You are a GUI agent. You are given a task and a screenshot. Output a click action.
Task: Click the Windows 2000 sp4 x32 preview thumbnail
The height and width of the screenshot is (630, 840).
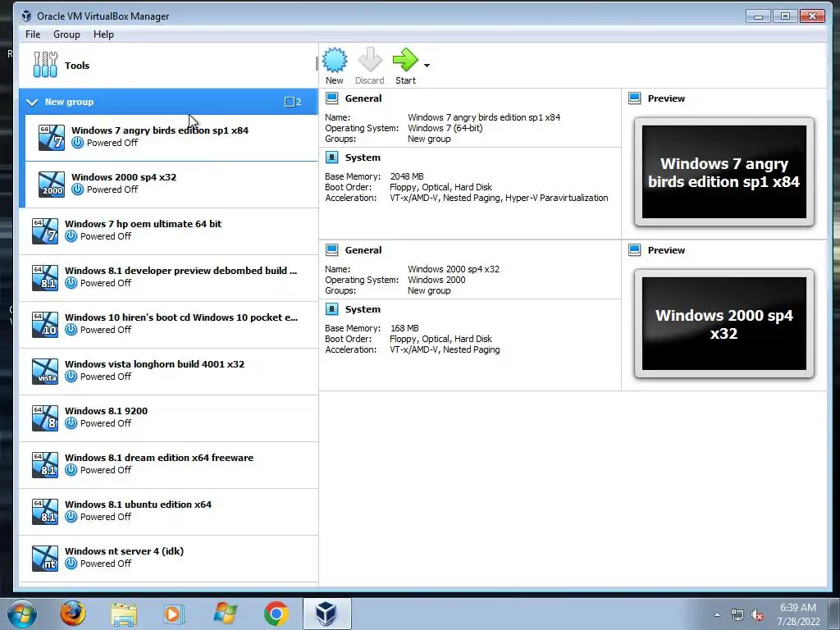point(724,323)
